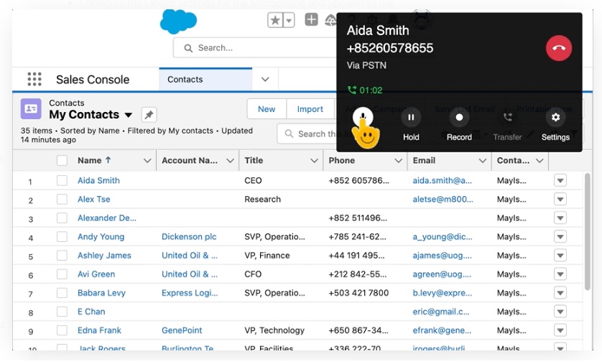Tick the E Chan row checkbox
Screen dimensions: 602x364
pos(62,312)
